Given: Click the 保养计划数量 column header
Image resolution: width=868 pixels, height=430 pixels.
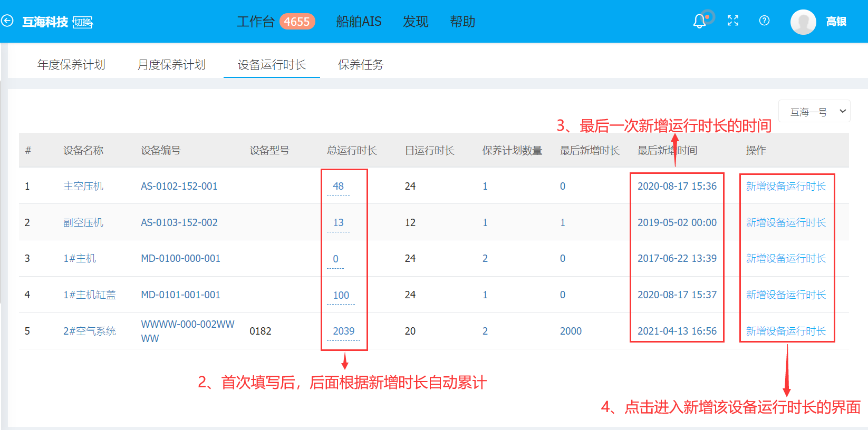Looking at the screenshot, I should 512,150.
